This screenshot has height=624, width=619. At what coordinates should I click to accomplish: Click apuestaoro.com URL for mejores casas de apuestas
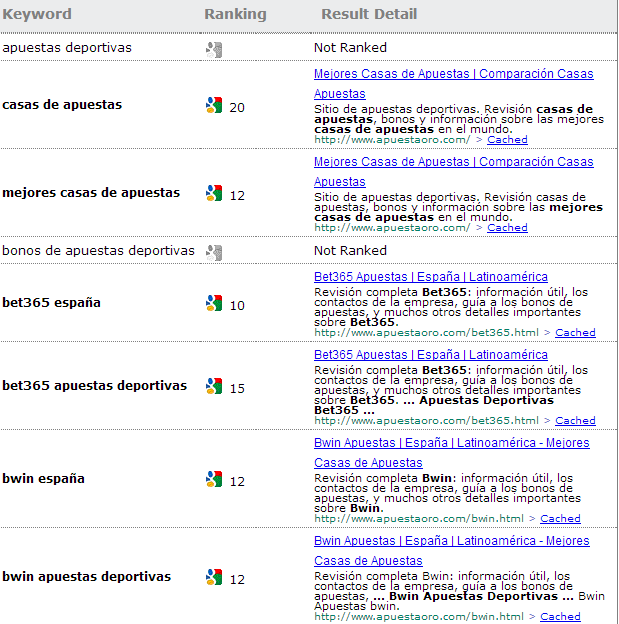[392, 228]
